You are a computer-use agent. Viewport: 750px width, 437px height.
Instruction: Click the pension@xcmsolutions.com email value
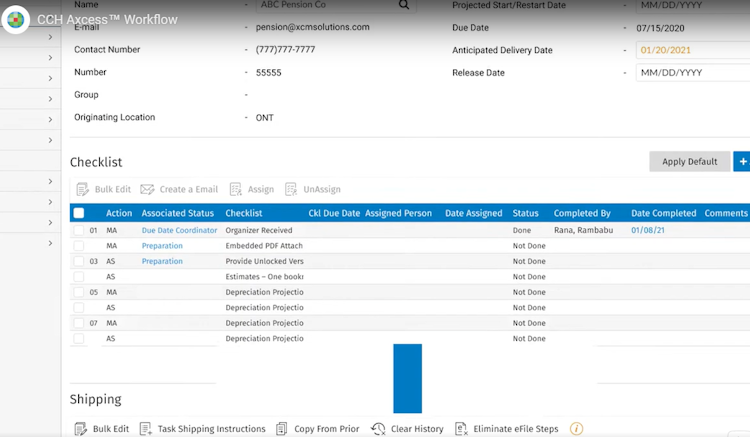312,27
